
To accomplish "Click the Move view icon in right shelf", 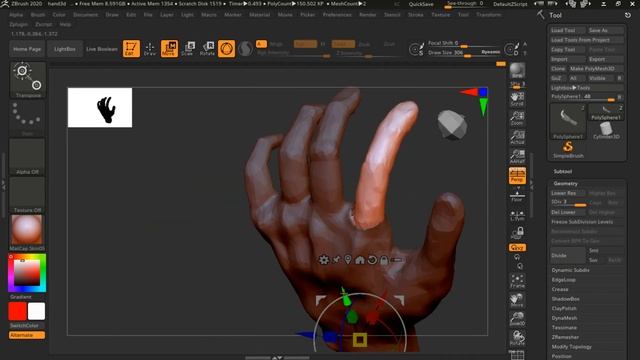I will click(x=517, y=300).
